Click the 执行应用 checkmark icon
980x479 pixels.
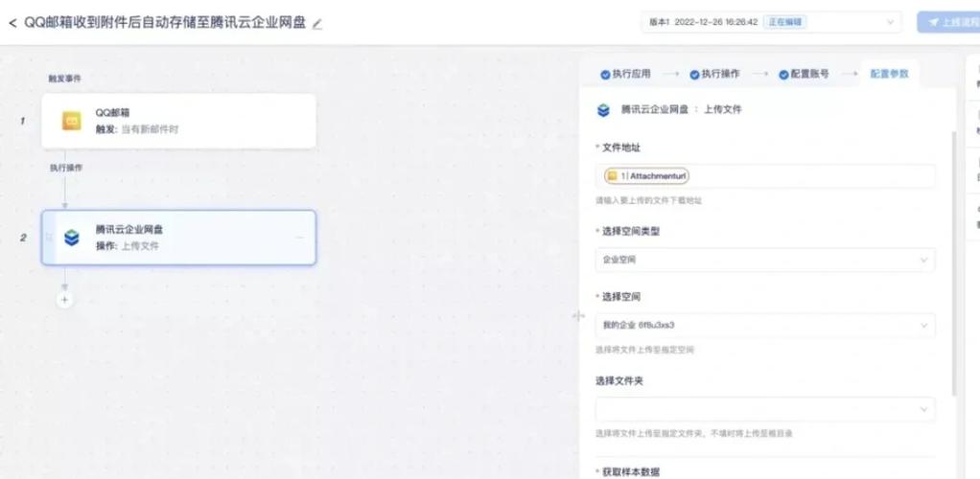coord(605,75)
